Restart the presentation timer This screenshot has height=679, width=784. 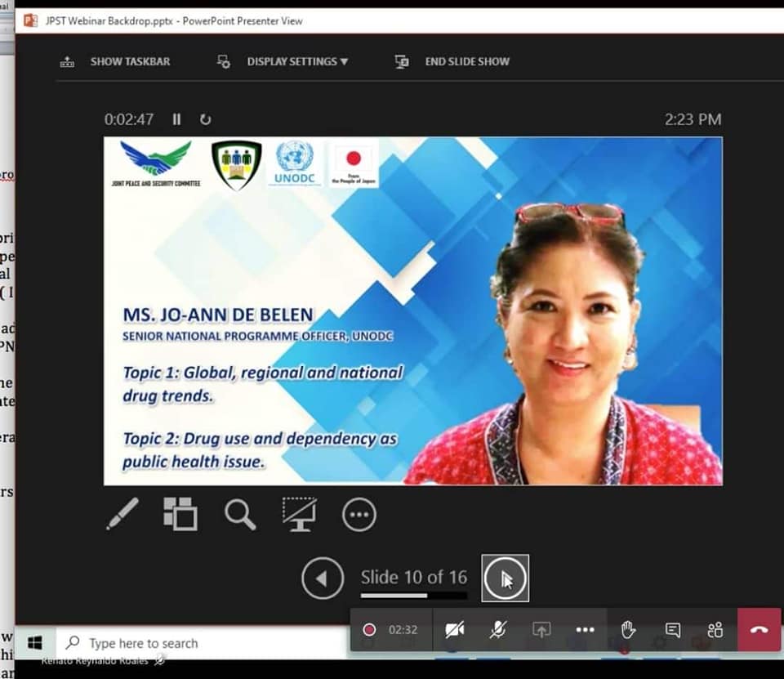(205, 119)
